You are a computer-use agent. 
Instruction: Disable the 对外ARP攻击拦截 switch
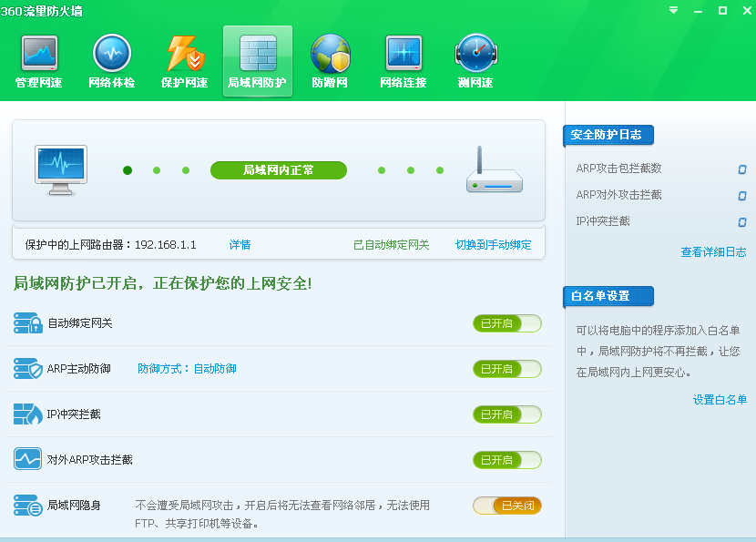pyautogui.click(x=507, y=460)
